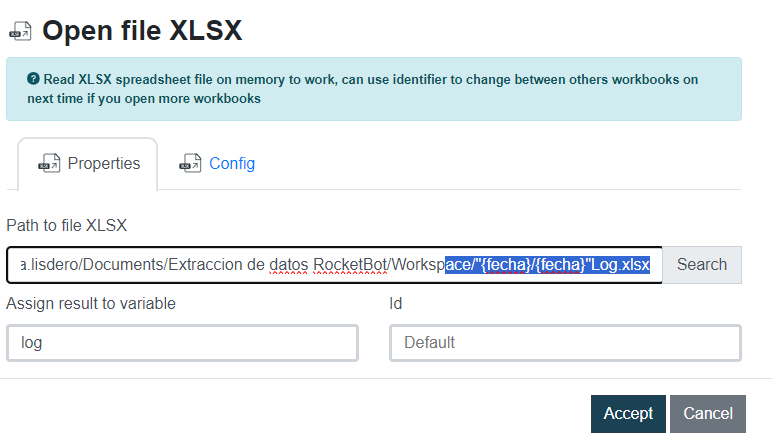The image size is (772, 448).
Task: Click the "Open file XLSX" heading
Action: click(142, 31)
